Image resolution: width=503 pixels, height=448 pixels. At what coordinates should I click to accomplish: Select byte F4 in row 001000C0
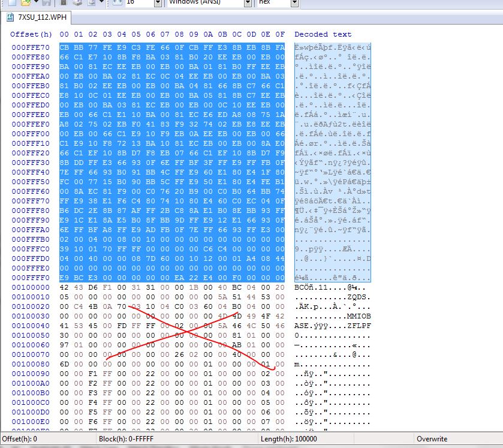(93, 402)
